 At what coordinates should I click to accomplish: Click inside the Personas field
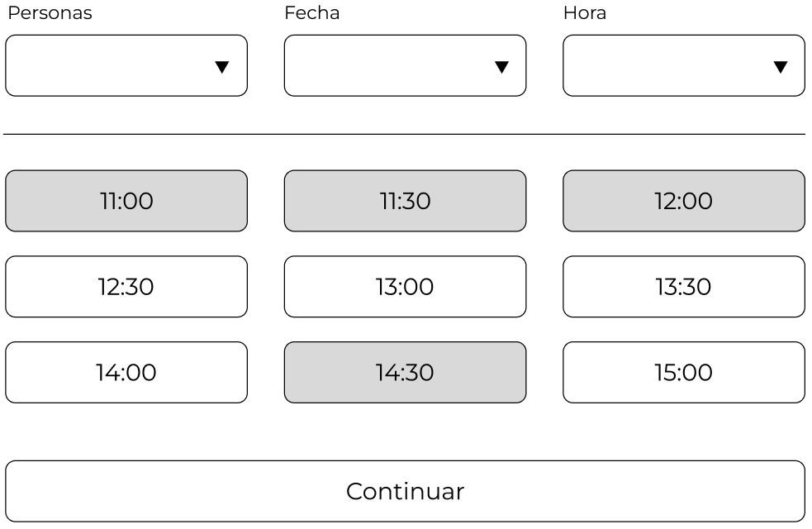point(107,66)
